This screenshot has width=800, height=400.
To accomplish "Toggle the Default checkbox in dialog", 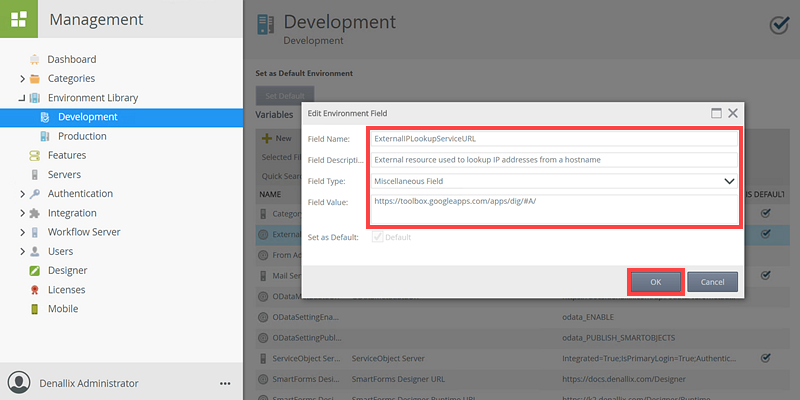I will click(x=378, y=237).
